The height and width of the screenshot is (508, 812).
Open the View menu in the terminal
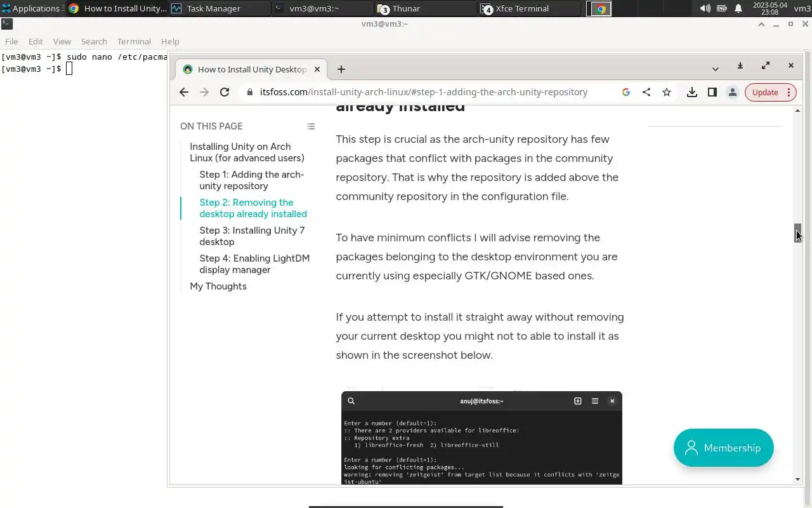[62, 41]
